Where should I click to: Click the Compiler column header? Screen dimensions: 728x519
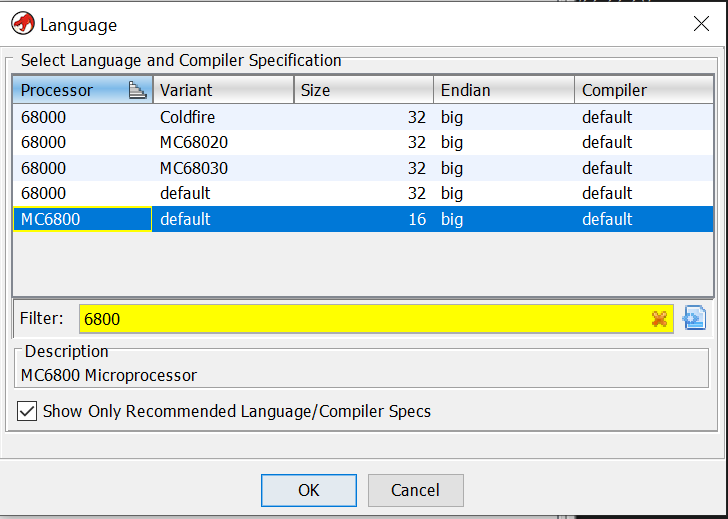(x=642, y=91)
